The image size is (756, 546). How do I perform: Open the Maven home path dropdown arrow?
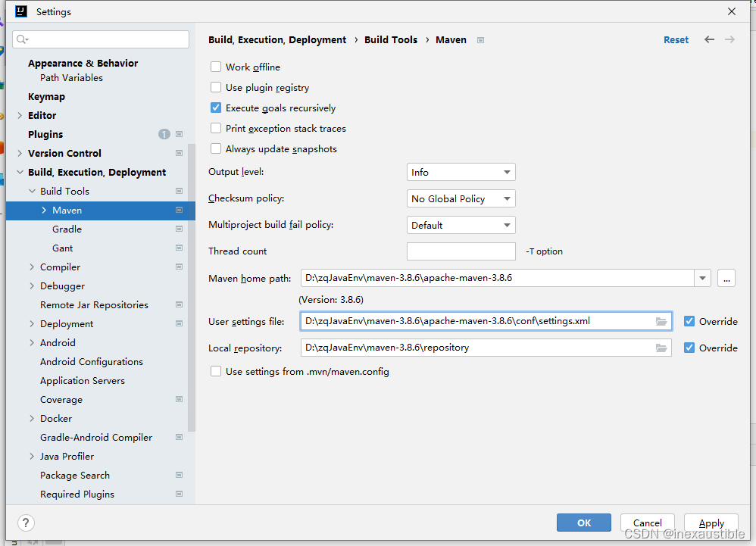tap(702, 278)
